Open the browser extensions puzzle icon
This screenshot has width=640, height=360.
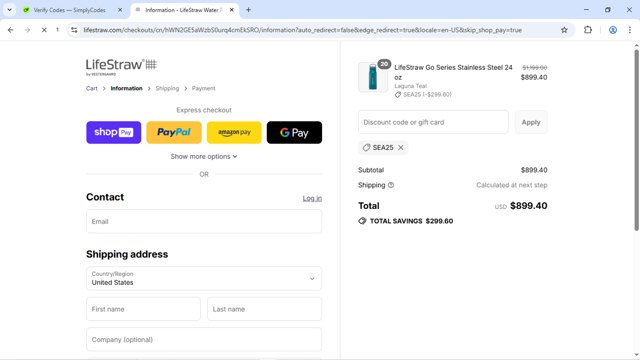[x=588, y=30]
